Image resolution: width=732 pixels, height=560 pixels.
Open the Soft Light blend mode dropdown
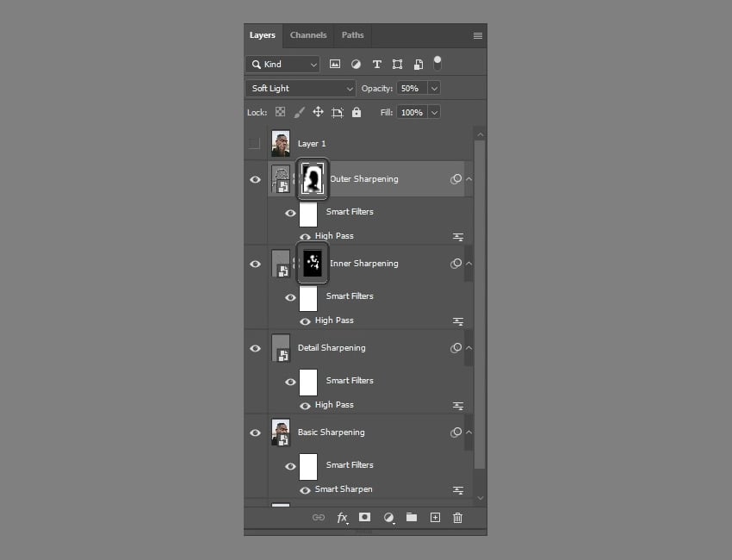300,89
